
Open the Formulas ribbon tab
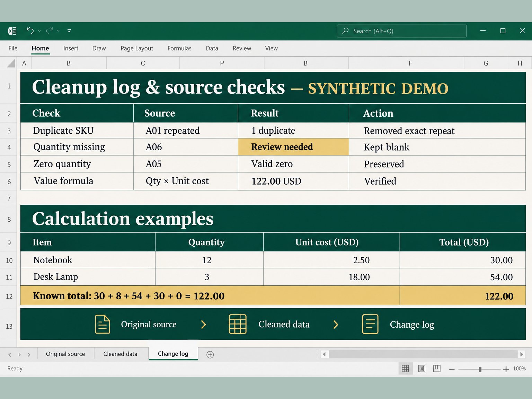click(179, 48)
